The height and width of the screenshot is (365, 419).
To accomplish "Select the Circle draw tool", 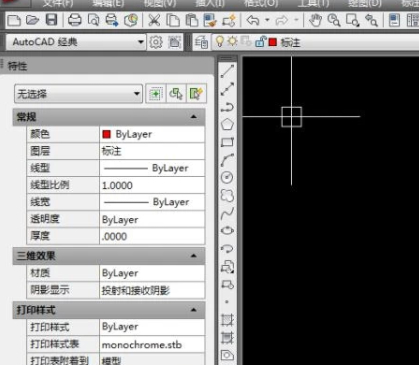I will (x=227, y=177).
